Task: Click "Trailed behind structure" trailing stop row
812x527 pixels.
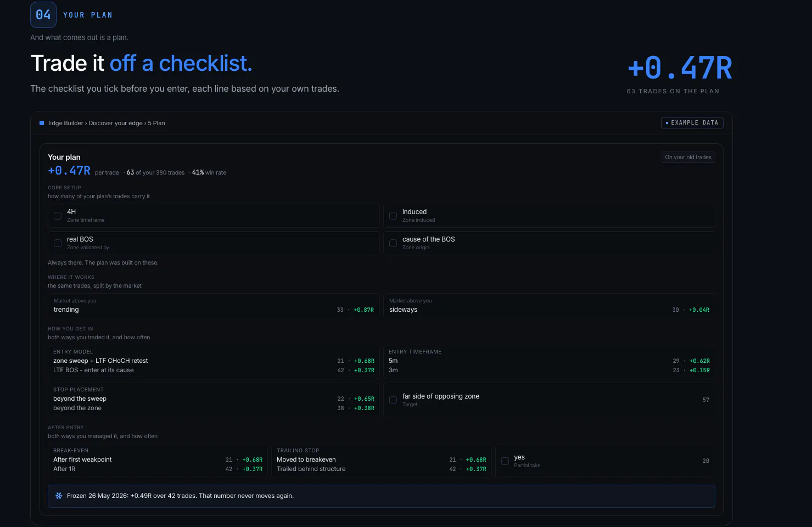Action: 382,469
